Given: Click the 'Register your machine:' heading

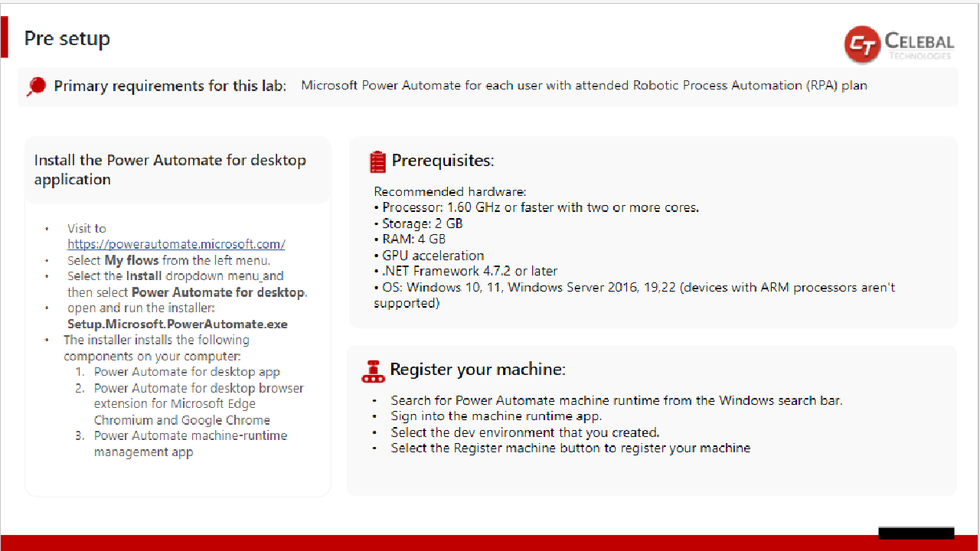Looking at the screenshot, I should [x=478, y=370].
